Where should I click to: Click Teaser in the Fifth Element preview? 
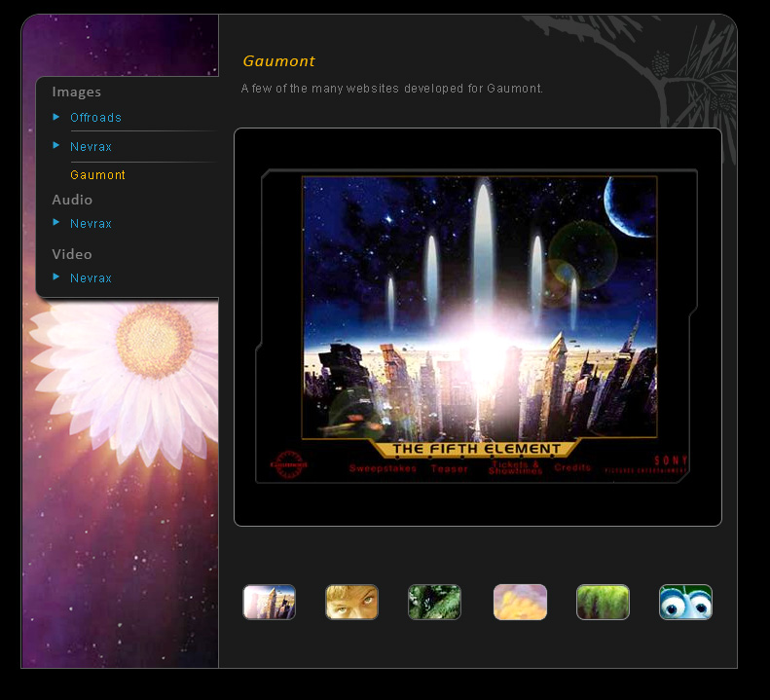(x=450, y=468)
